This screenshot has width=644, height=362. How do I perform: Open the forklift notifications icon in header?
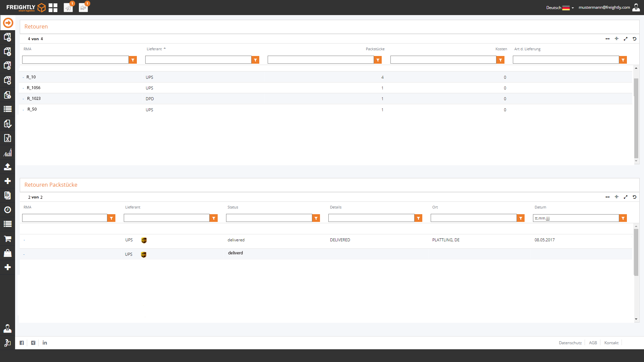click(84, 7)
